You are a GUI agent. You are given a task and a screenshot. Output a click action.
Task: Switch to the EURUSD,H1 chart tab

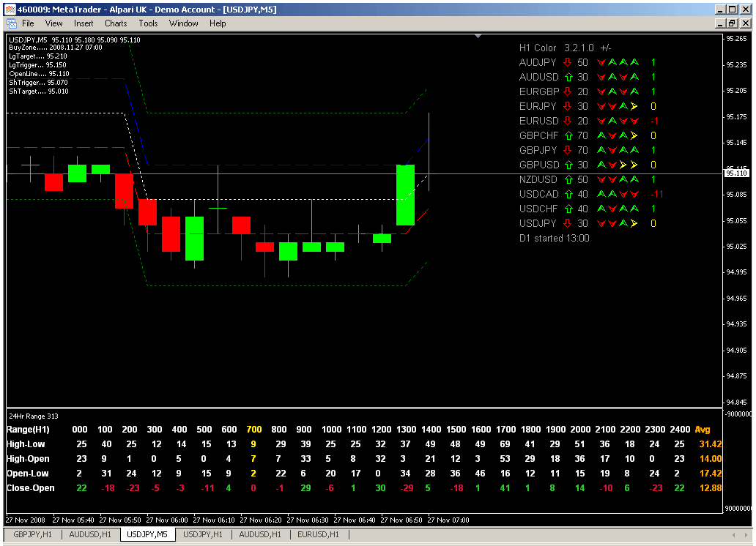tap(318, 534)
